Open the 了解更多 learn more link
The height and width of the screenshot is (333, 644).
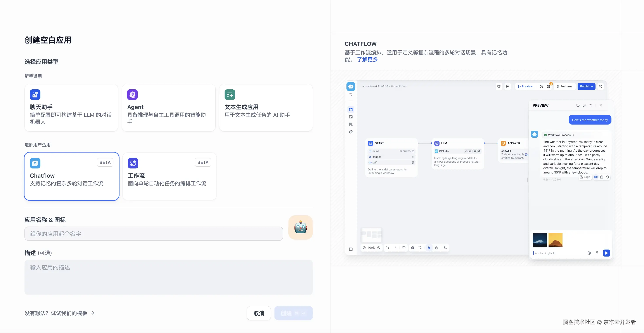pos(367,59)
